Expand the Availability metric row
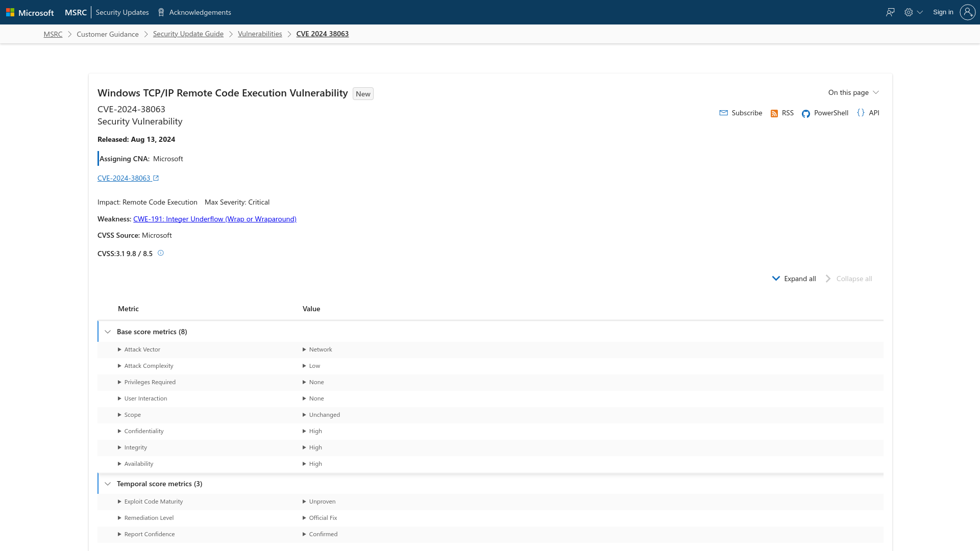 (135, 464)
